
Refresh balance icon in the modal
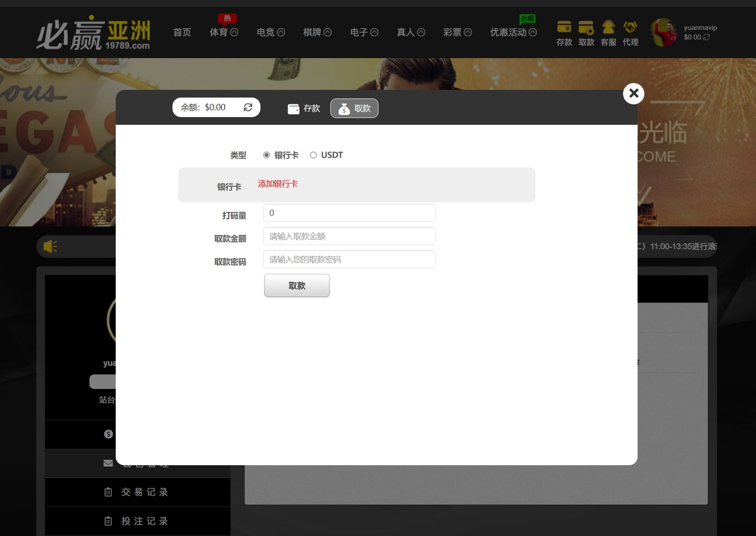248,107
